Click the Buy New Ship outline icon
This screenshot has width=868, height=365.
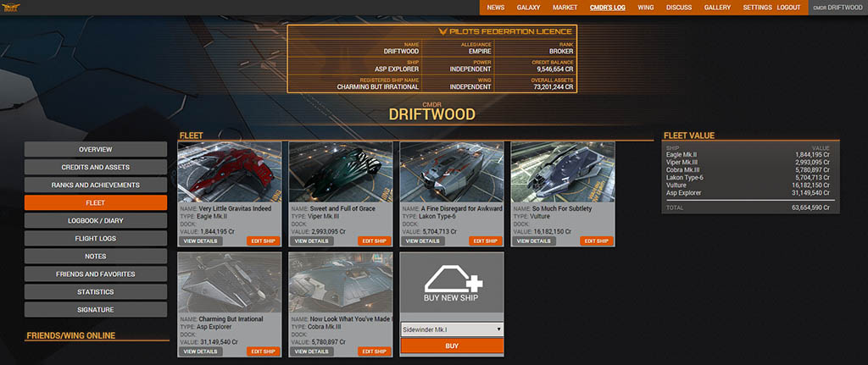[x=453, y=277]
